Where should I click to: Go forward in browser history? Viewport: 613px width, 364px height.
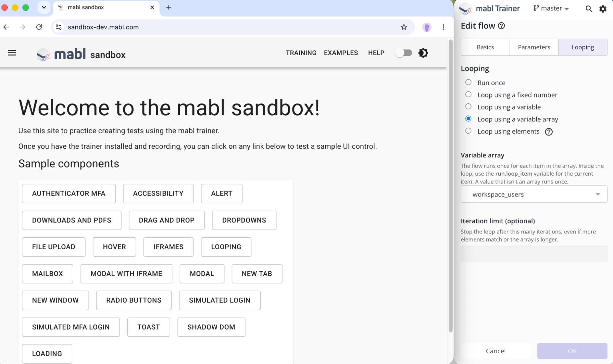pyautogui.click(x=22, y=27)
